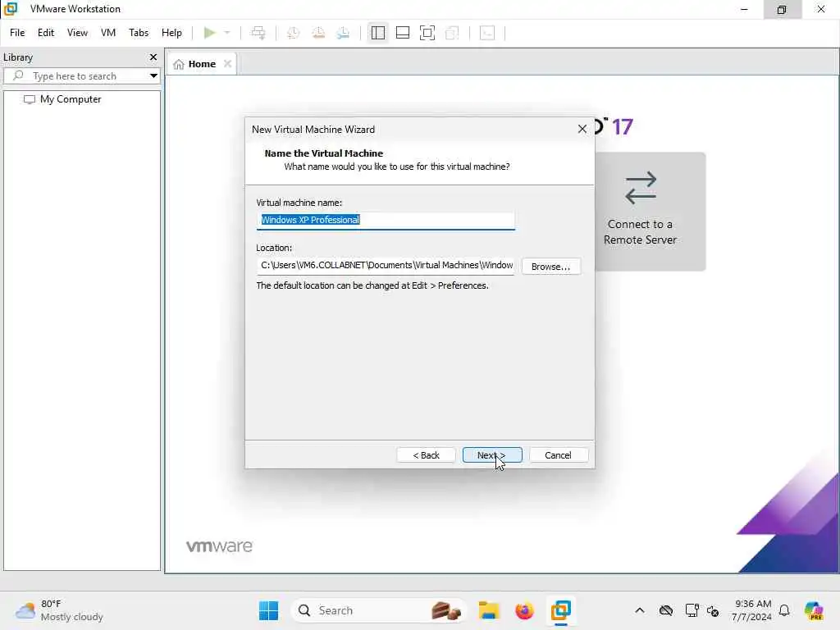This screenshot has width=840, height=630.
Task: Open the power options dropdown arrow
Action: coord(227,33)
